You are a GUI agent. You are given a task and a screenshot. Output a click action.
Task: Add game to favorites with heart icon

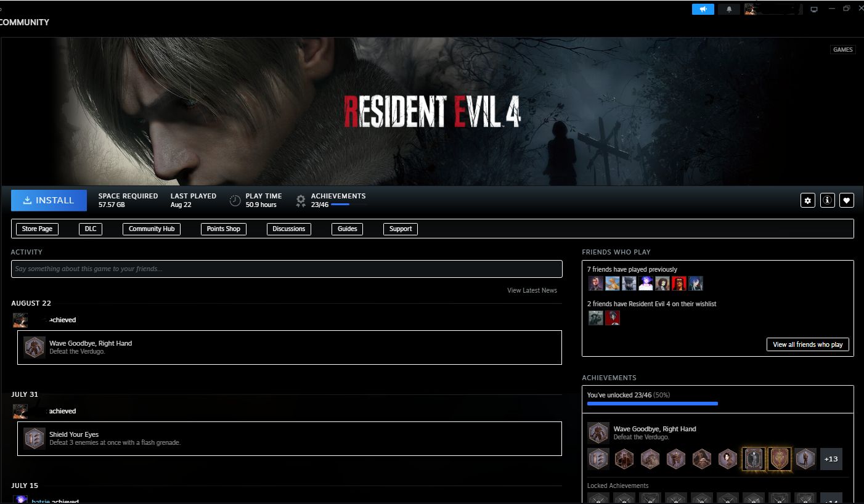[847, 200]
